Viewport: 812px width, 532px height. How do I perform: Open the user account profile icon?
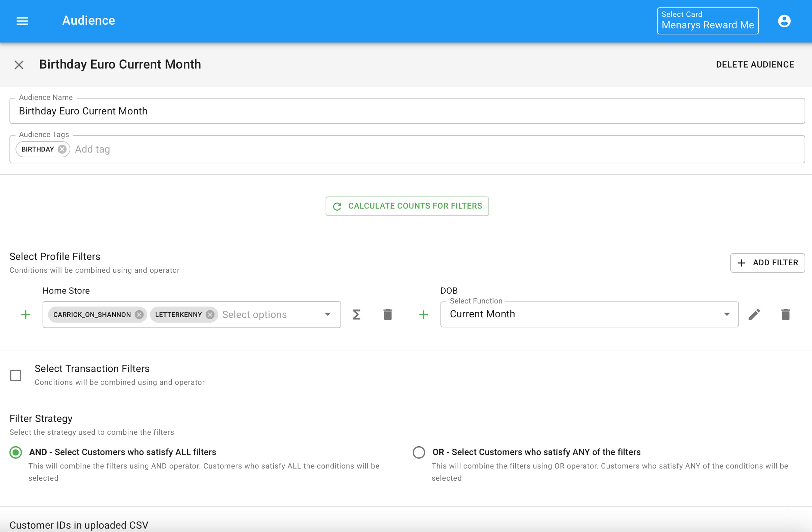(784, 21)
